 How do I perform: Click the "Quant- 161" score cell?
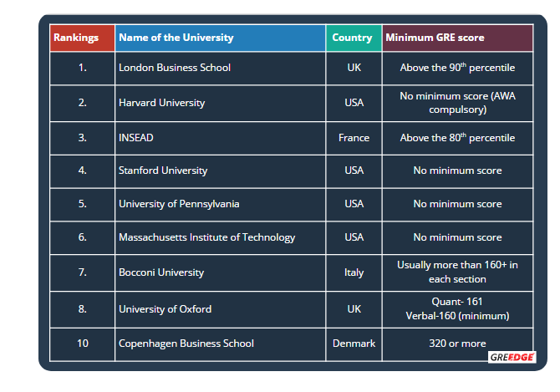[x=457, y=302]
